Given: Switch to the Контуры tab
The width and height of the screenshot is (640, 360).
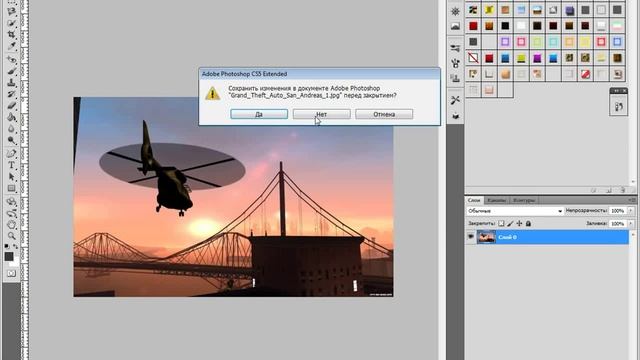Looking at the screenshot, I should [523, 200].
